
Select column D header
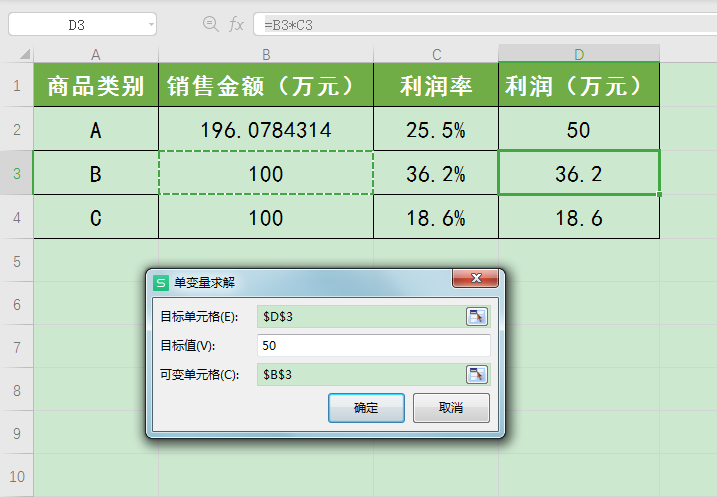click(x=579, y=54)
